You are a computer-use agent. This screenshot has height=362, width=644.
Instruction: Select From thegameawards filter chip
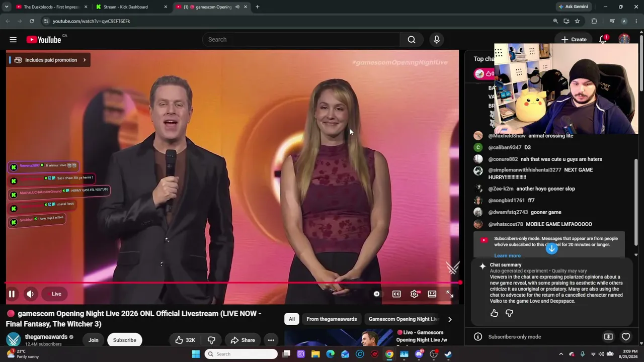(332, 319)
